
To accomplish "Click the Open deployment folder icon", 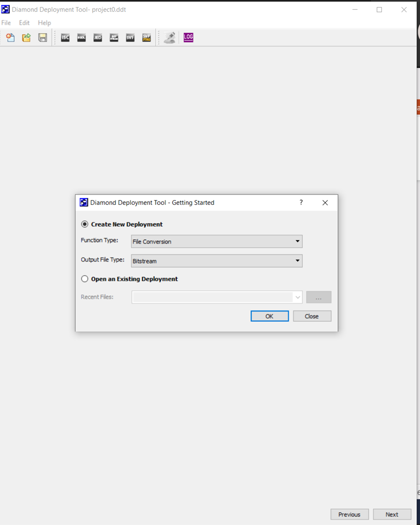I will (x=26, y=38).
